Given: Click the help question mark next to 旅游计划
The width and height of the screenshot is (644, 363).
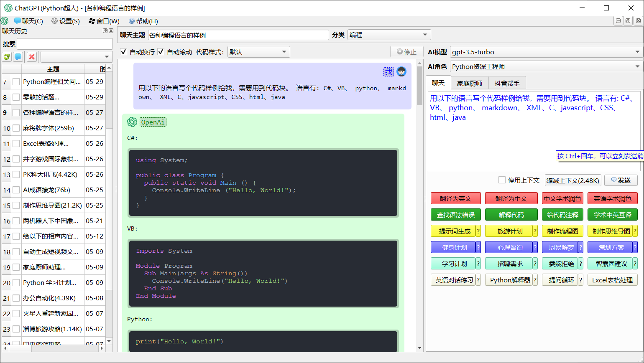Looking at the screenshot, I should point(535,231).
